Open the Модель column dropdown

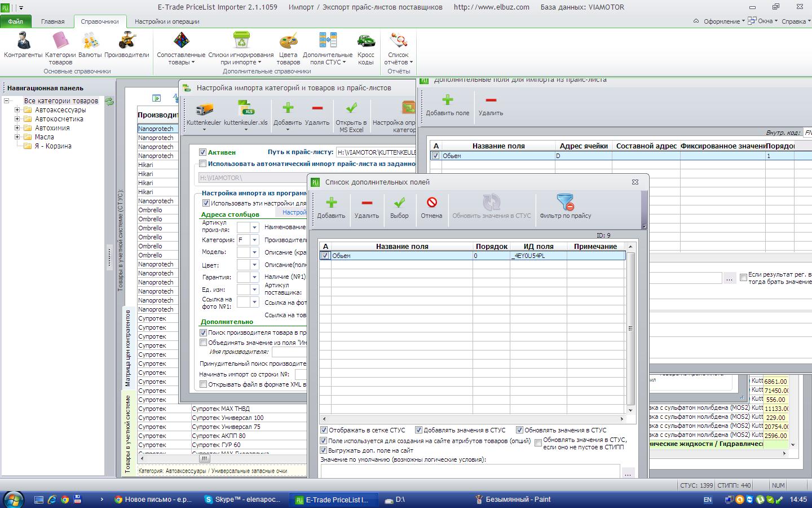254,252
